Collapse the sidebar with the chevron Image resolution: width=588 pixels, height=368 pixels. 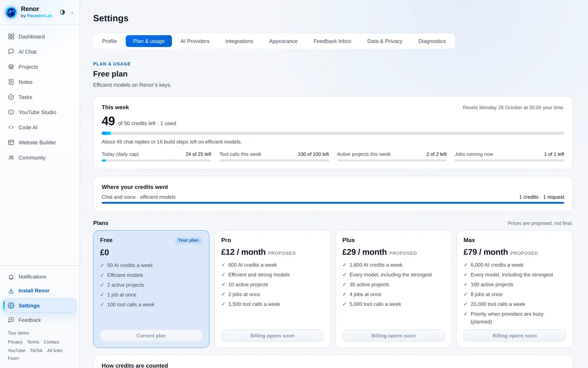[72, 13]
